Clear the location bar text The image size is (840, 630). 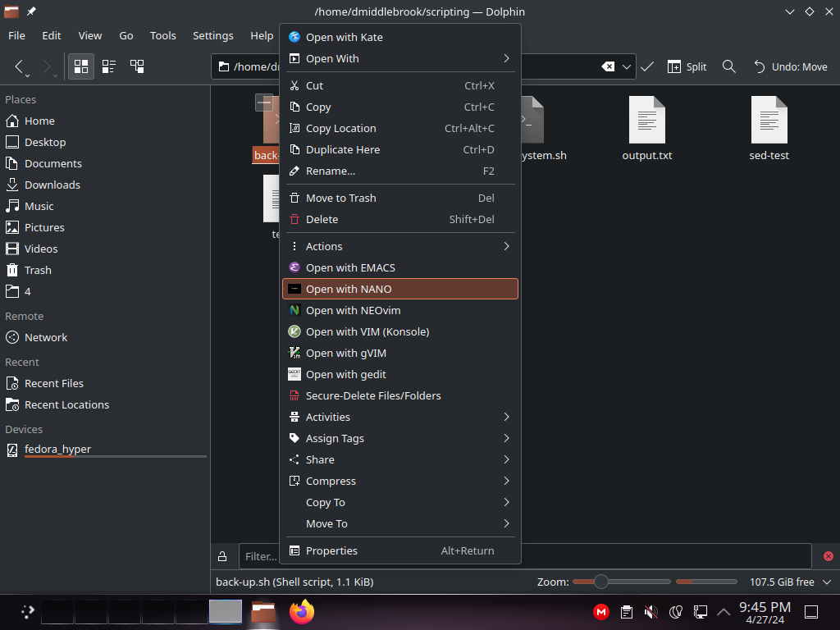click(x=608, y=66)
